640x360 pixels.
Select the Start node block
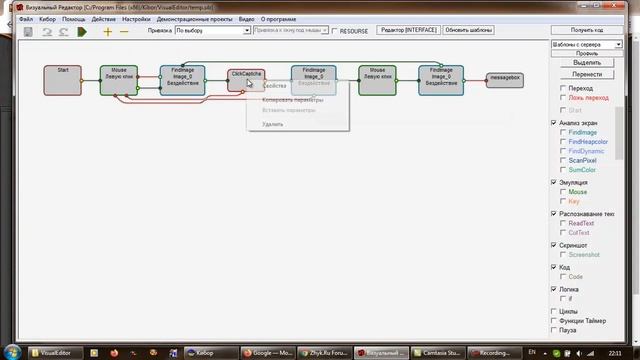click(x=62, y=80)
